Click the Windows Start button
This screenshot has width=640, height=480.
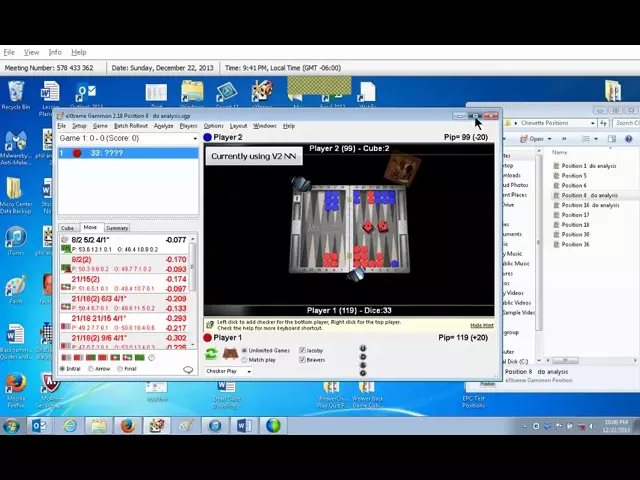pos(11,426)
